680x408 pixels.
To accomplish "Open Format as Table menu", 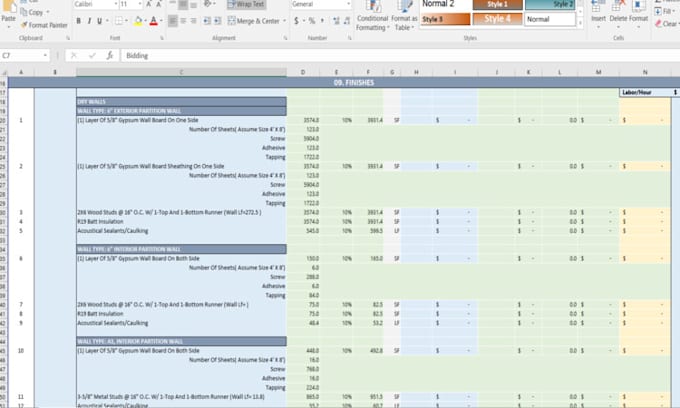I will click(404, 16).
